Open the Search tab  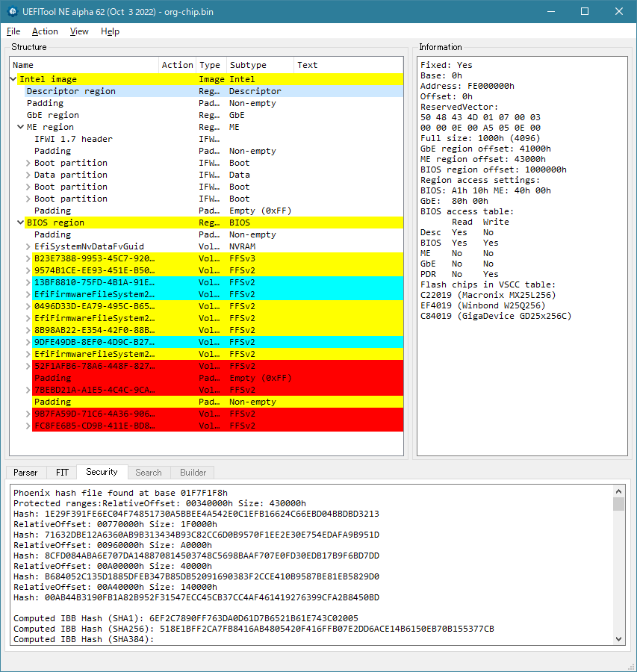point(149,473)
